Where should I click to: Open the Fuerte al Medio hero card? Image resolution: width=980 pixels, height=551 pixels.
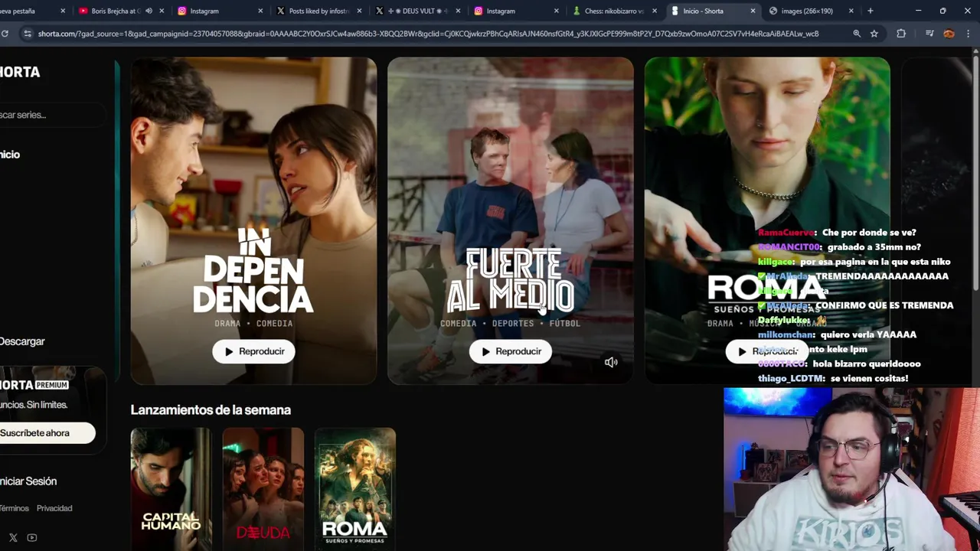[510, 220]
